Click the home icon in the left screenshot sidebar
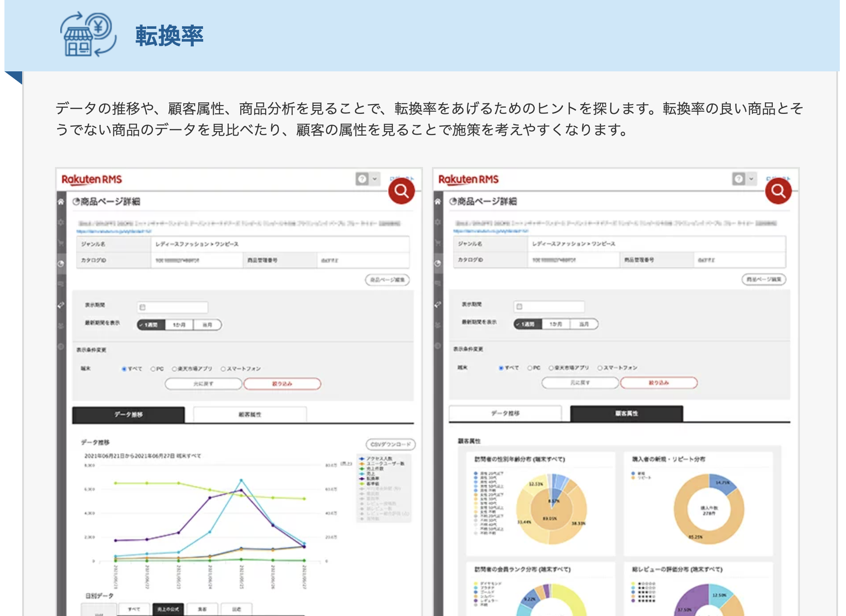The height and width of the screenshot is (616, 846). pyautogui.click(x=61, y=202)
